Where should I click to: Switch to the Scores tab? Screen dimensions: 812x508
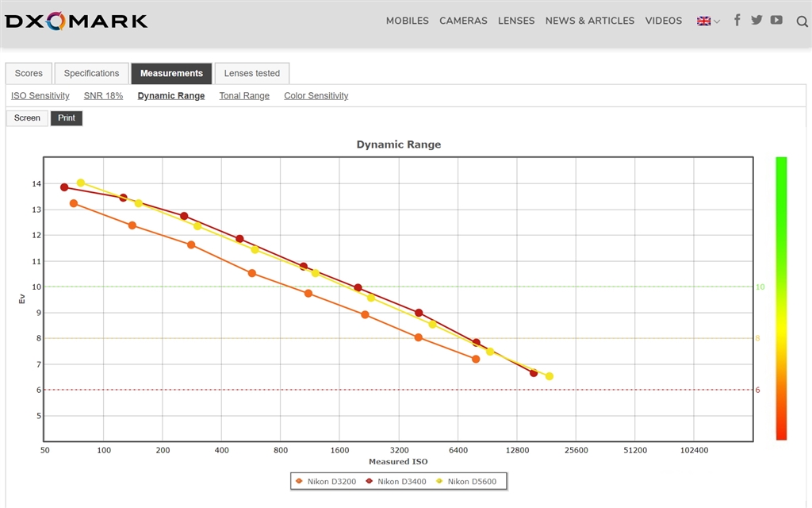[29, 73]
